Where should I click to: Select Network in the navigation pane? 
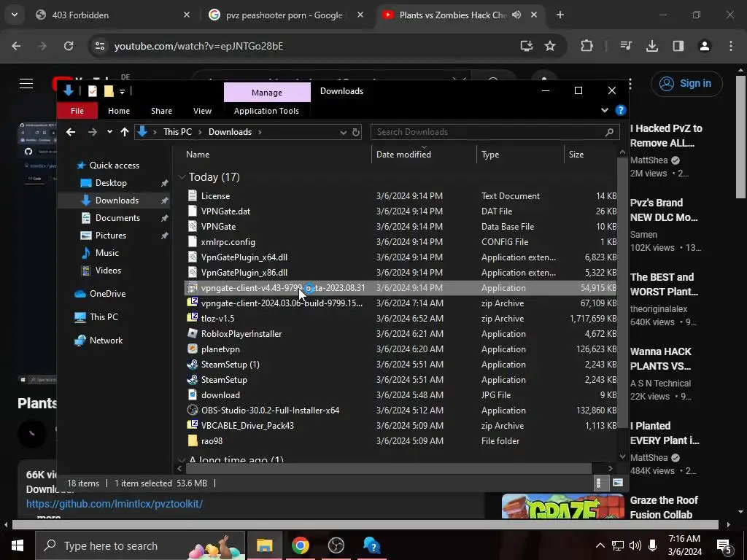pyautogui.click(x=107, y=340)
